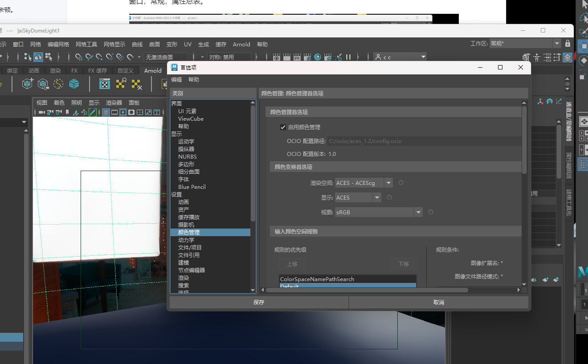This screenshot has height=364, width=588.
Task: Open the left panel dropdown arrow
Action: (24, 122)
